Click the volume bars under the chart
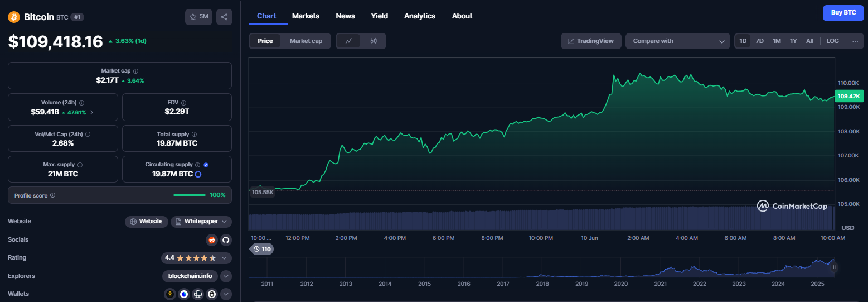The image size is (868, 302). point(541,218)
